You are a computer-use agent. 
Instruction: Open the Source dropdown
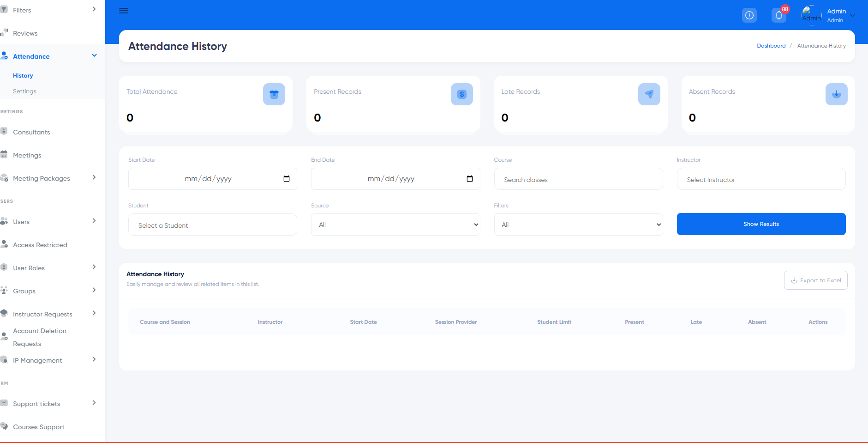click(x=395, y=225)
